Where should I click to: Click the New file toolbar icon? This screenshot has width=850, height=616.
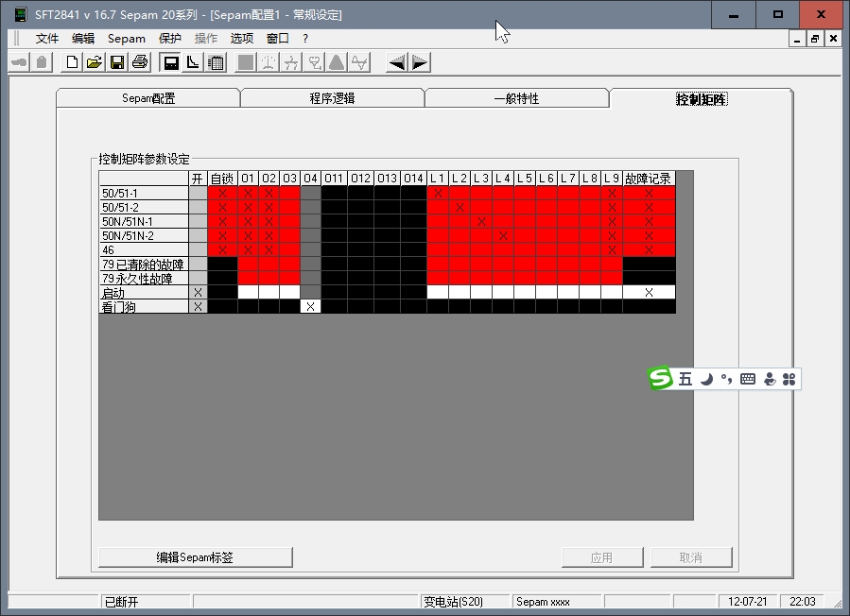click(x=72, y=63)
